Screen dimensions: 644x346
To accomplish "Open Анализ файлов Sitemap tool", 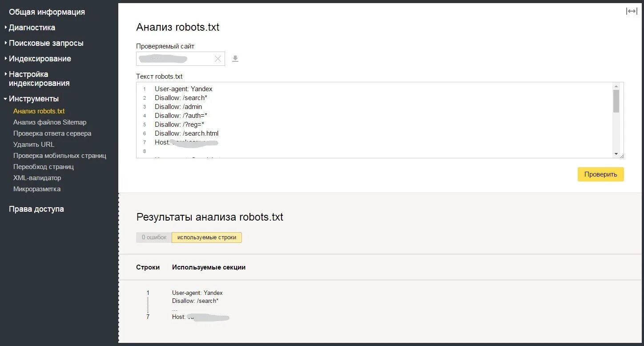I will point(50,122).
